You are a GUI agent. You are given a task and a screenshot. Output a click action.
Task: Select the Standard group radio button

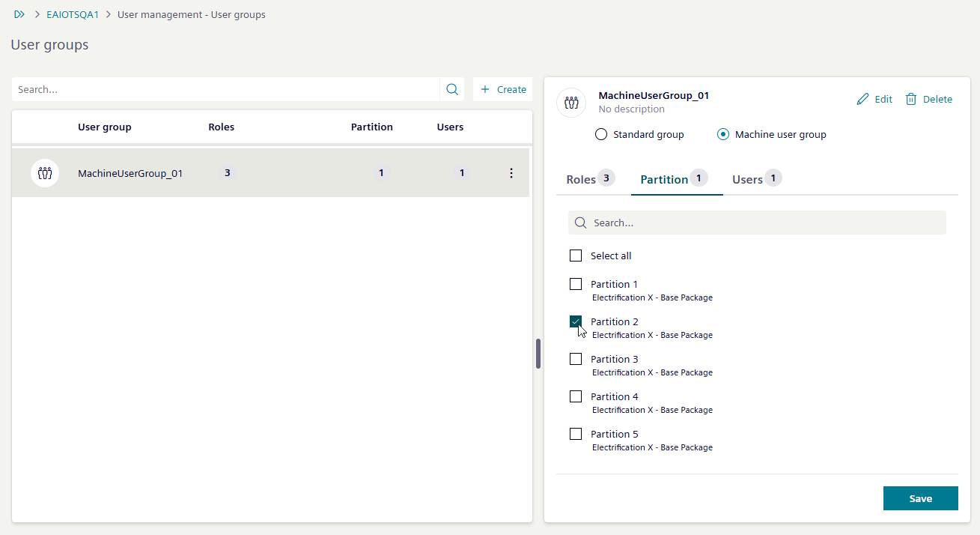[600, 135]
